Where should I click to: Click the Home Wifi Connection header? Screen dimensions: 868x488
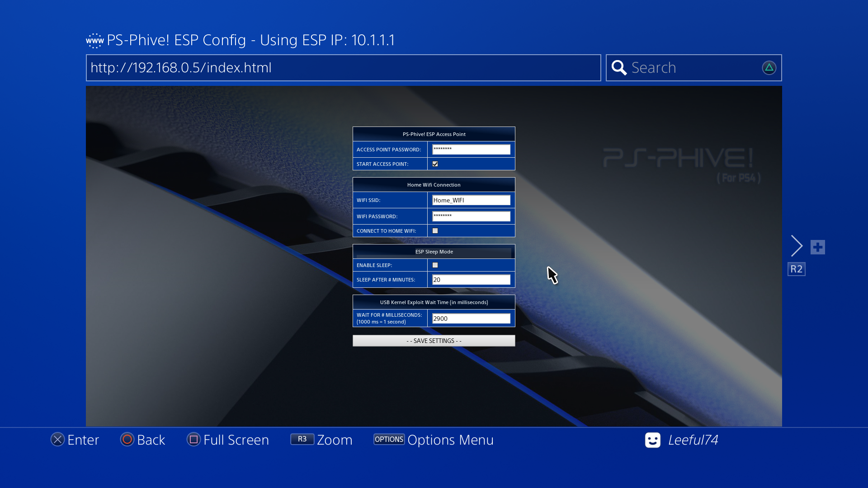[434, 185]
